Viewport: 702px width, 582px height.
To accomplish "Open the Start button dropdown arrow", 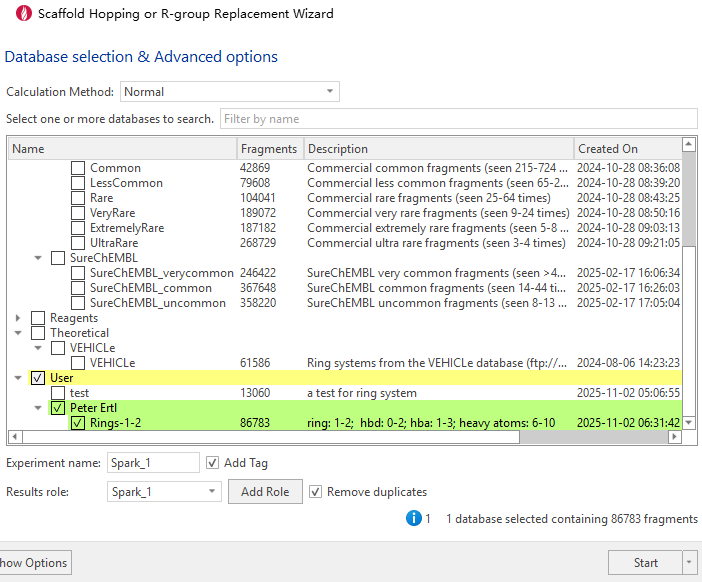I will point(689,563).
